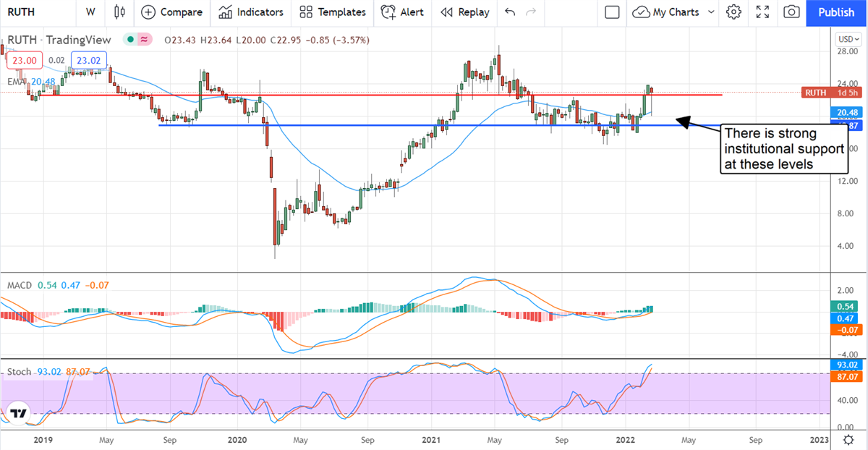The height and width of the screenshot is (450, 868).
Task: Select the 0.54 MACD value label
Action: [848, 306]
